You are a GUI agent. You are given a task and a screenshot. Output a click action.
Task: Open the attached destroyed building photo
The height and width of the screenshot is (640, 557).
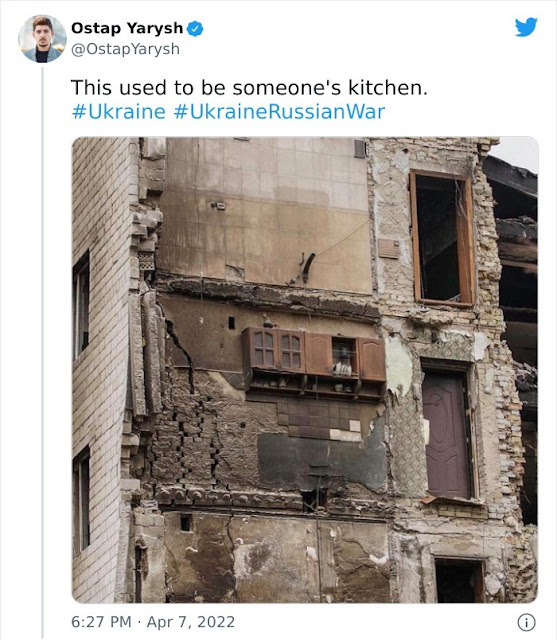tap(305, 370)
